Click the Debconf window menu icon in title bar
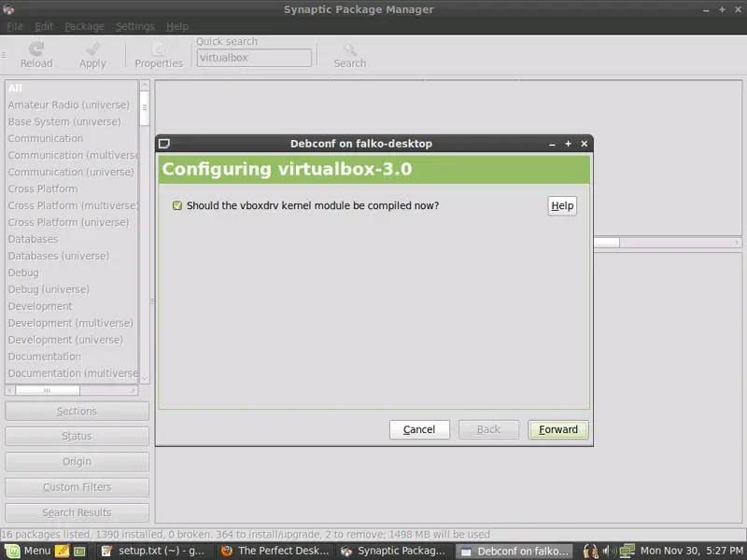The height and width of the screenshot is (560, 747). tap(164, 144)
